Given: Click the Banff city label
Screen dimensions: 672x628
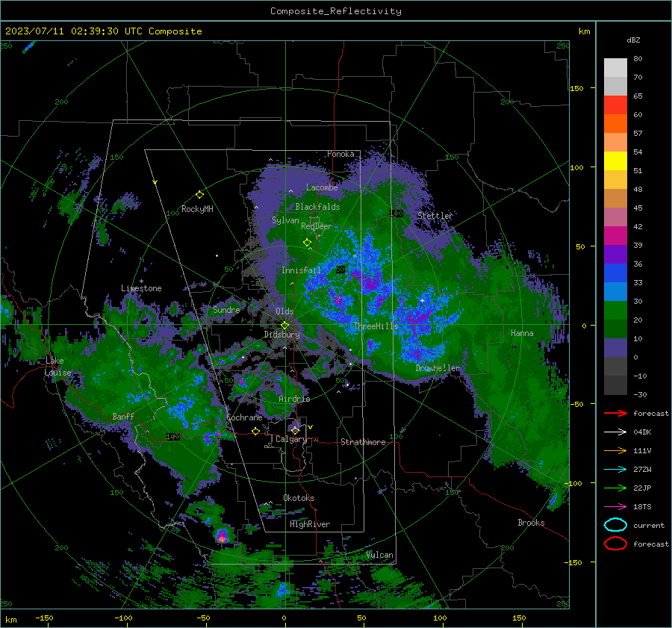Looking at the screenshot, I should pos(123,416).
